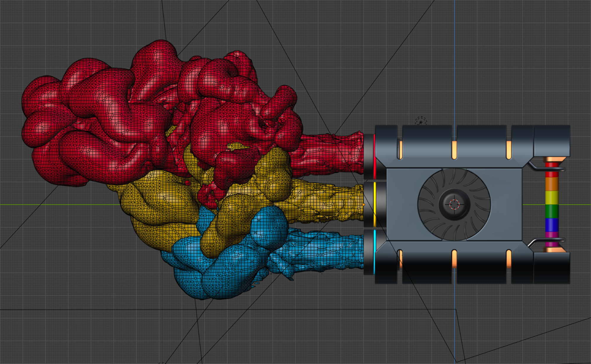Click the blue band on rainbow cylinder
Screen dimensions: 591x364
[x=552, y=225]
